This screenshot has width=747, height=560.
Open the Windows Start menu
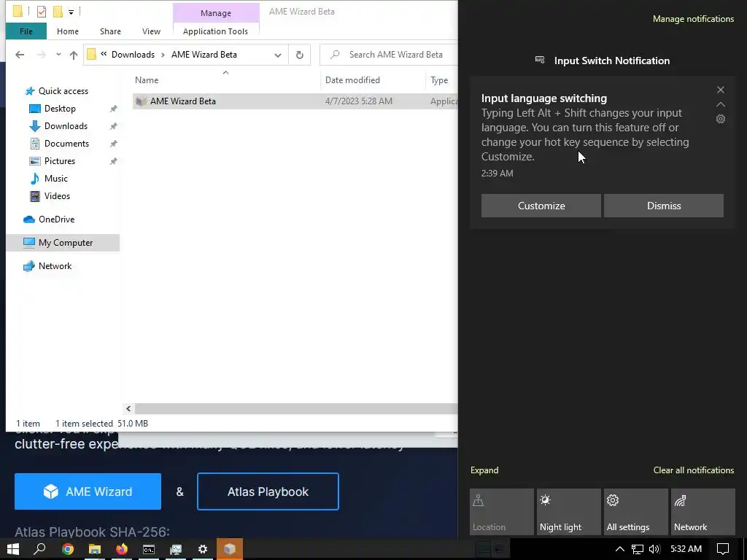coord(13,549)
